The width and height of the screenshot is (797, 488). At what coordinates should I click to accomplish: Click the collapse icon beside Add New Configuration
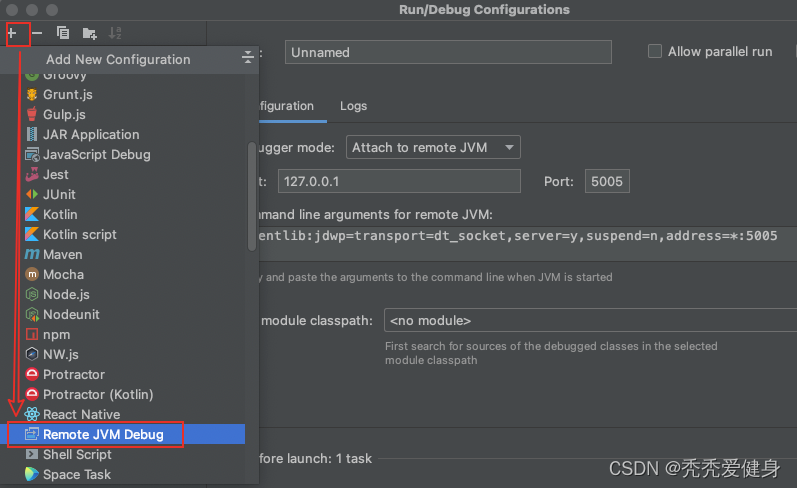point(248,59)
